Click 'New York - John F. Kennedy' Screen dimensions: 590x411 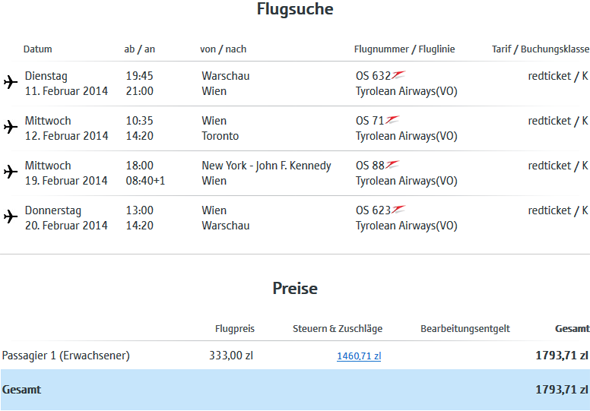(x=266, y=166)
